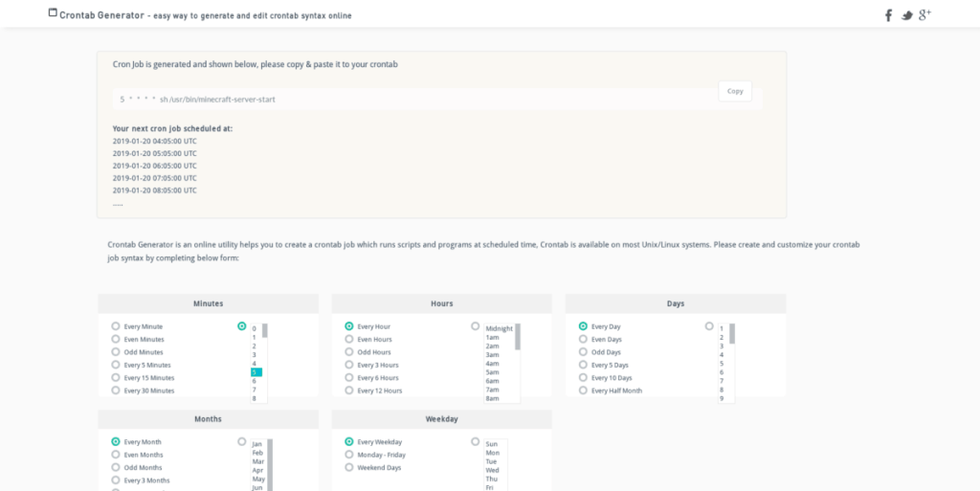Select Even Months radio button

pos(116,455)
